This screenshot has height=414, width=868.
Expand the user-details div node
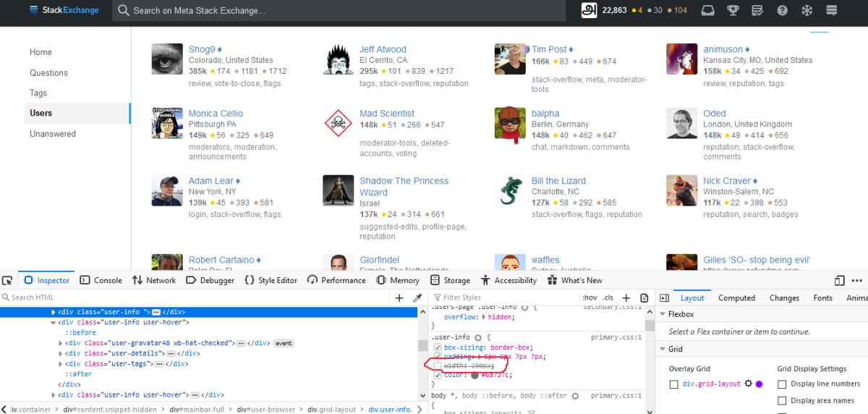61,353
